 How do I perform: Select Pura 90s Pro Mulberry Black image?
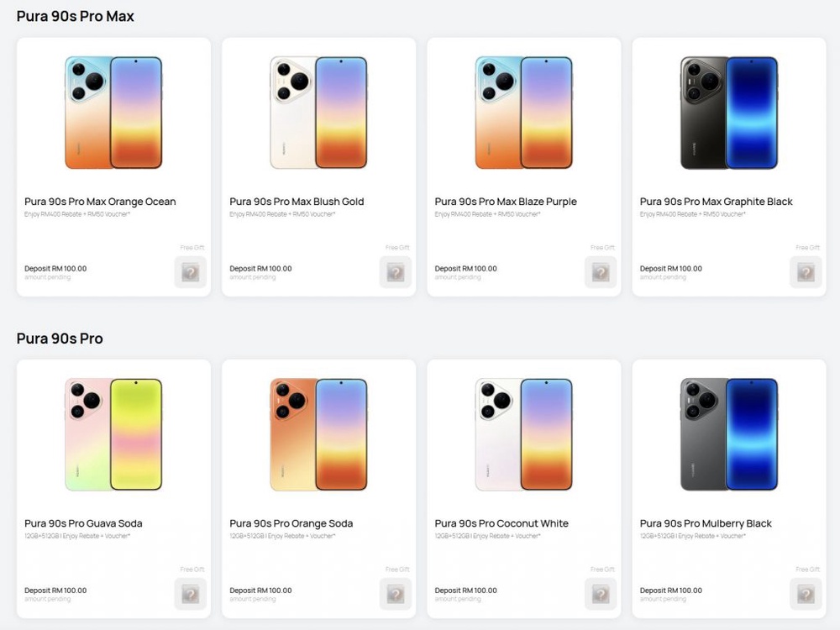coord(729,434)
